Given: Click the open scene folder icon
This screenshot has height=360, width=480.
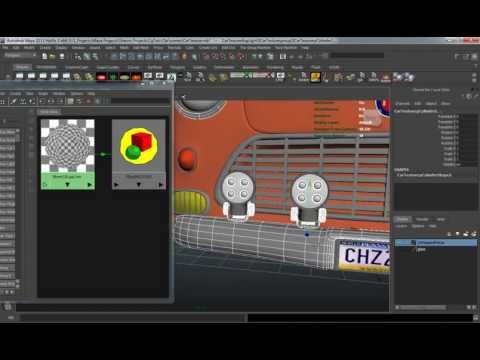Looking at the screenshot, I should click(52, 56).
